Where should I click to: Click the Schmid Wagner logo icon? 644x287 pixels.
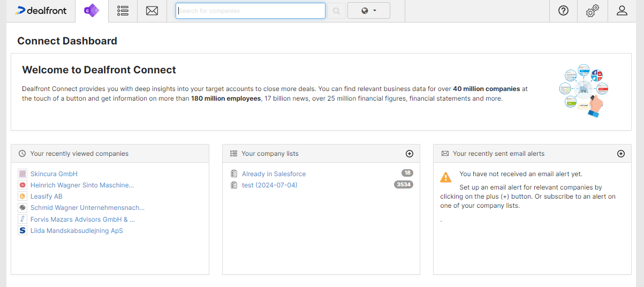22,208
